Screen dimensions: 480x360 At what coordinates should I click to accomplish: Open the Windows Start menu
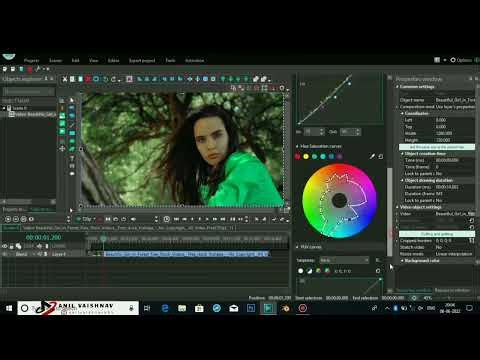coord(9,308)
